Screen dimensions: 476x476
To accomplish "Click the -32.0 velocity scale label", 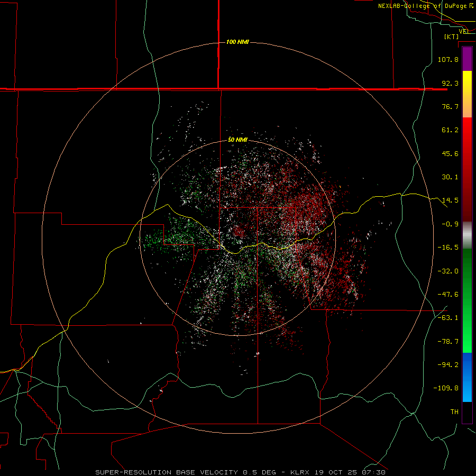I will tap(448, 271).
